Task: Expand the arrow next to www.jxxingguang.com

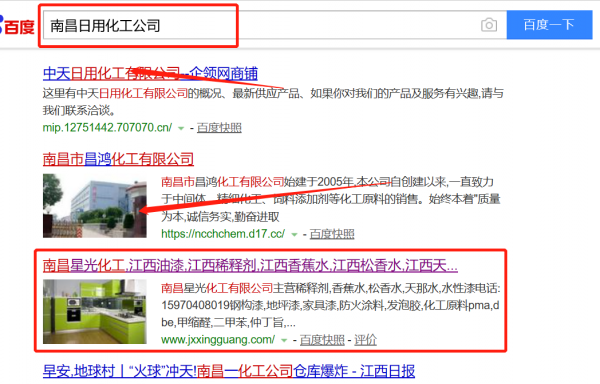Action: (284, 340)
